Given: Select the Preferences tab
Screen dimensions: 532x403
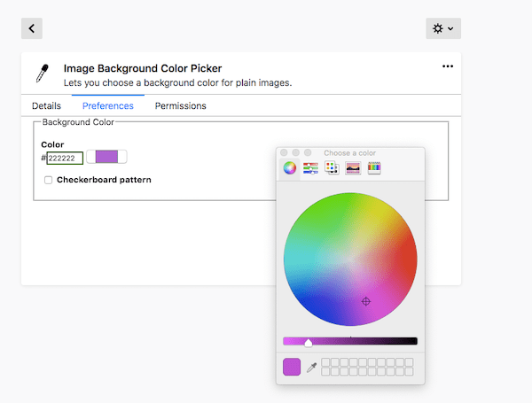Looking at the screenshot, I should pyautogui.click(x=108, y=105).
